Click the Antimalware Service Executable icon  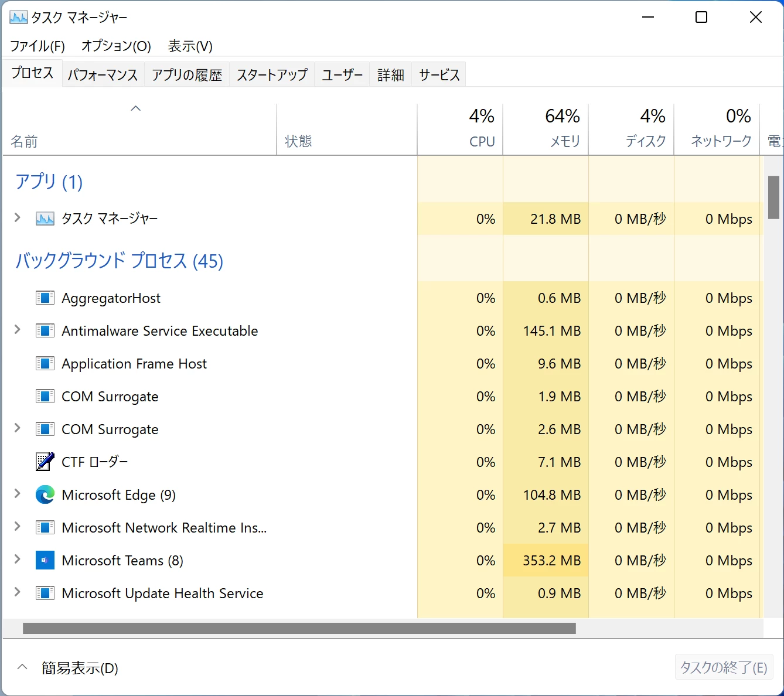45,331
